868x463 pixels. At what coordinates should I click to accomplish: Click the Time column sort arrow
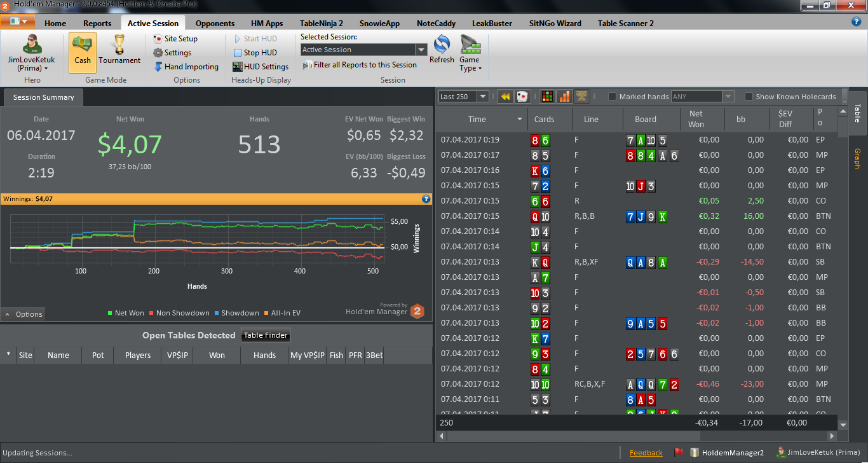click(520, 119)
